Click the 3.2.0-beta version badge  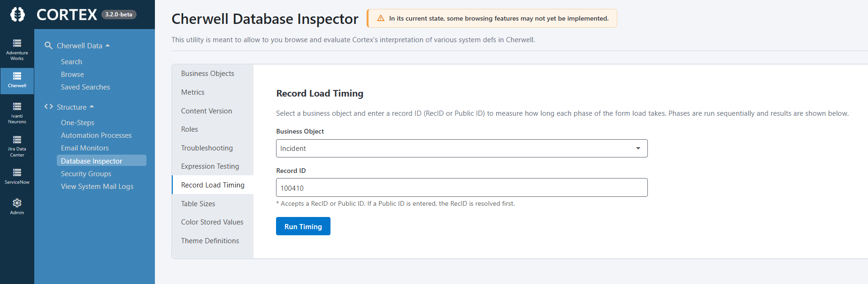[x=119, y=15]
